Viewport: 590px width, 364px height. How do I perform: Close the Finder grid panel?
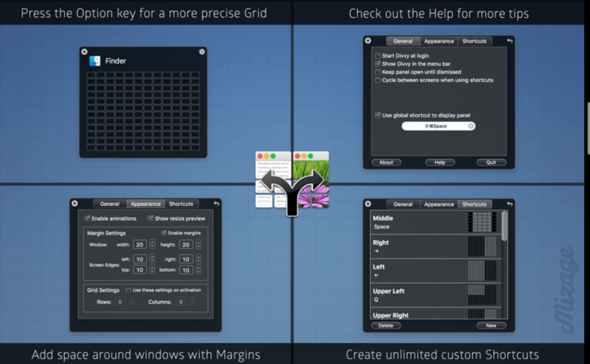tap(84, 52)
